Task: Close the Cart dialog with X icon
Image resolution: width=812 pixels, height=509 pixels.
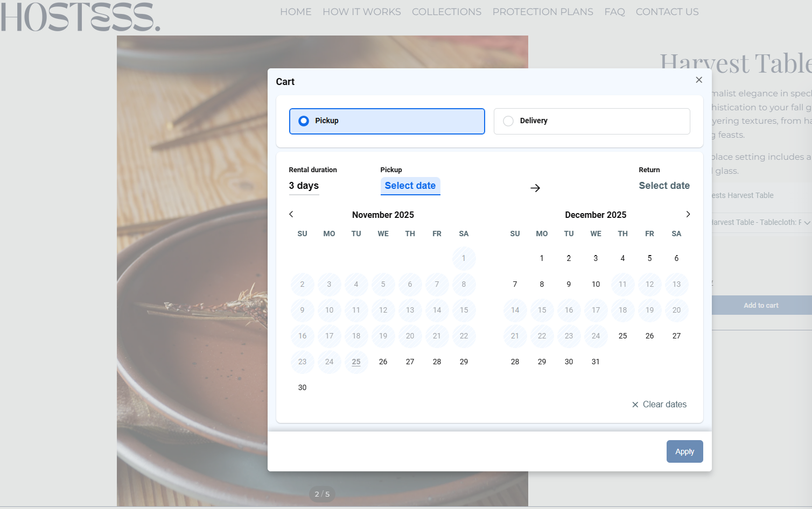Action: pyautogui.click(x=699, y=80)
